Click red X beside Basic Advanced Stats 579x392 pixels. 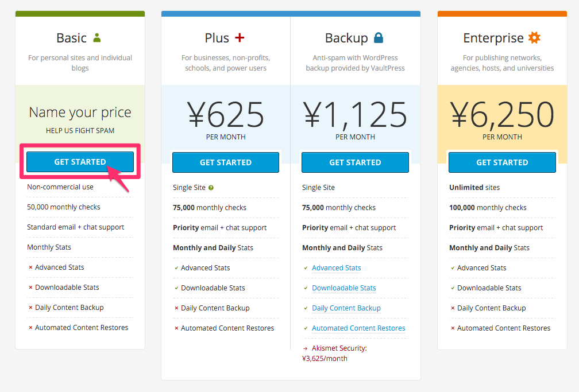(x=30, y=267)
